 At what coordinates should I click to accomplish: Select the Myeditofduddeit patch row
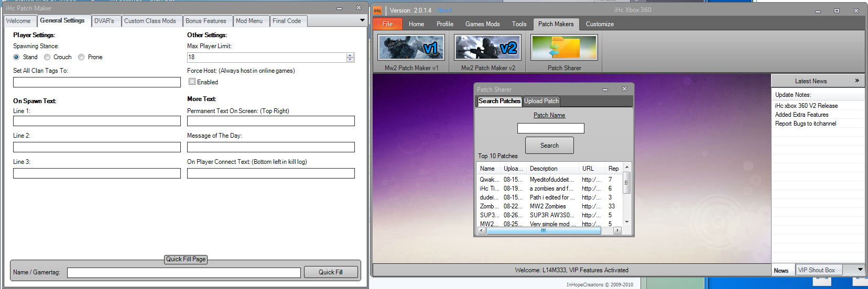coord(549,180)
